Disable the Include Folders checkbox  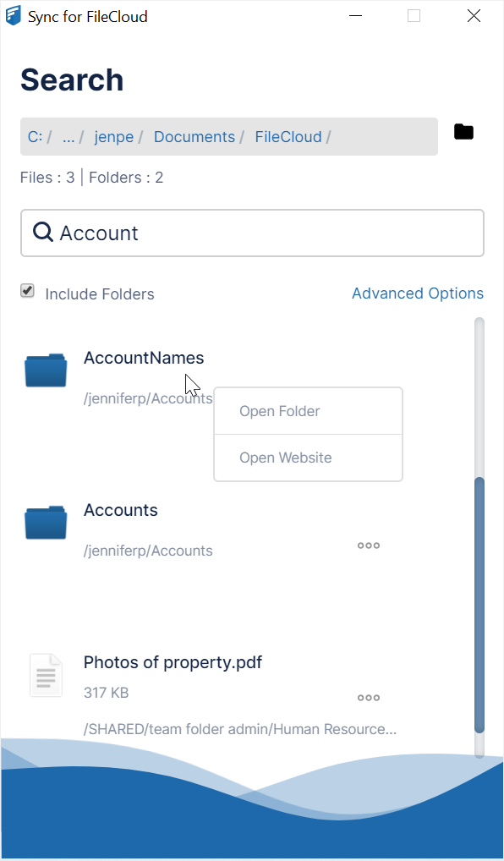click(26, 290)
